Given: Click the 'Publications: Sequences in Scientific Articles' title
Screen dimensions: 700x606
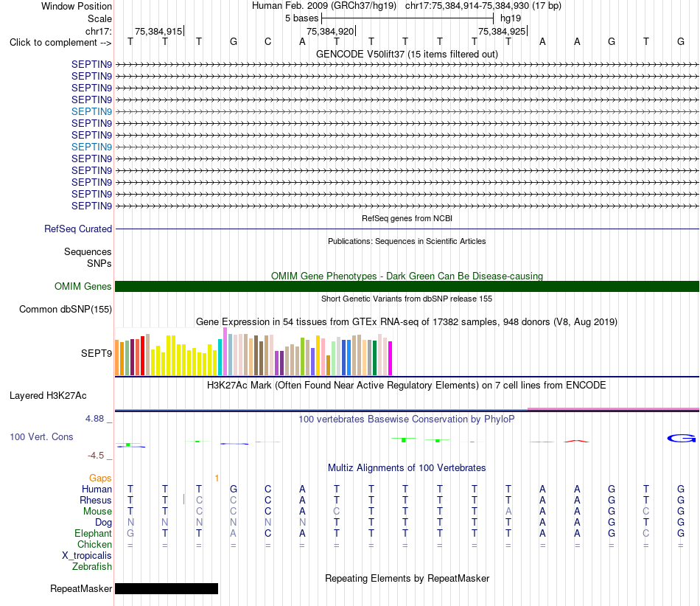Looking at the screenshot, I should (x=407, y=241).
